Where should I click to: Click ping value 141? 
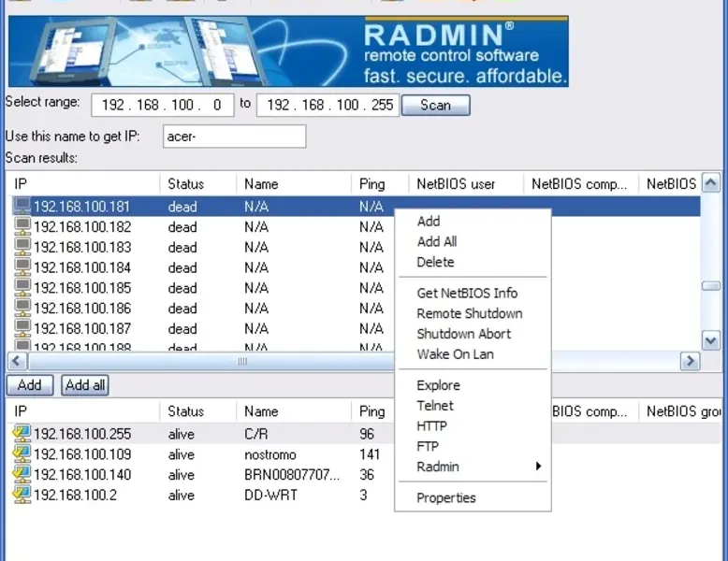(x=370, y=454)
